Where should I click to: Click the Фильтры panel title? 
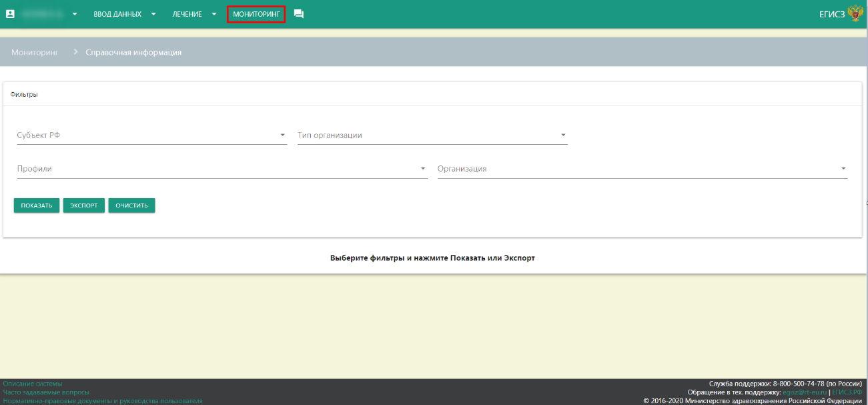point(24,95)
